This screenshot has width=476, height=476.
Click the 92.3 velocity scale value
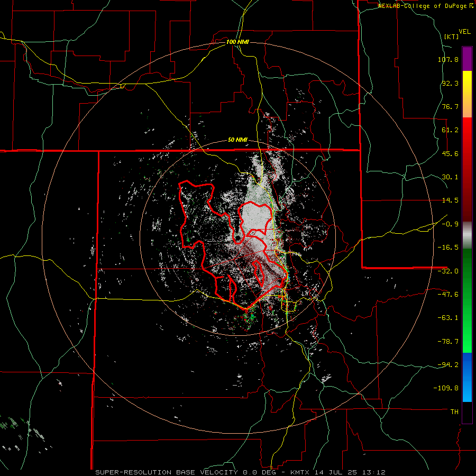450,83
